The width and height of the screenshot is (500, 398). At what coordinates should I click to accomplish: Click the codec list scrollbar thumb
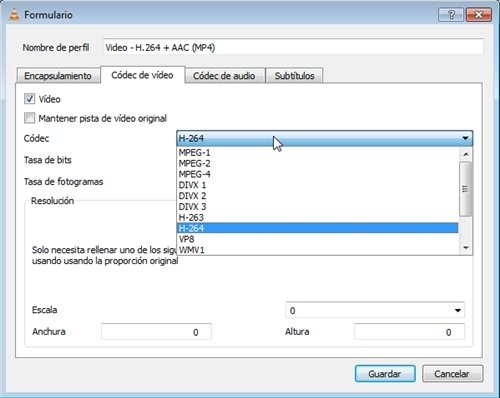point(465,189)
